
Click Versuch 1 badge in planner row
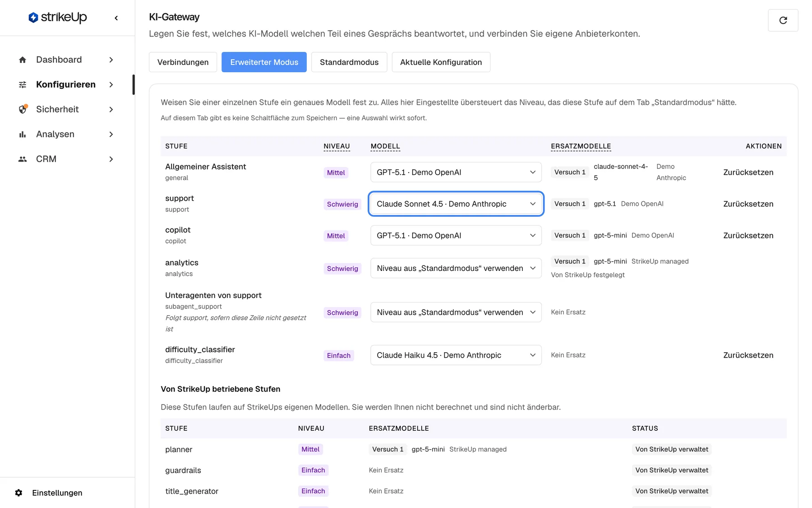click(388, 449)
